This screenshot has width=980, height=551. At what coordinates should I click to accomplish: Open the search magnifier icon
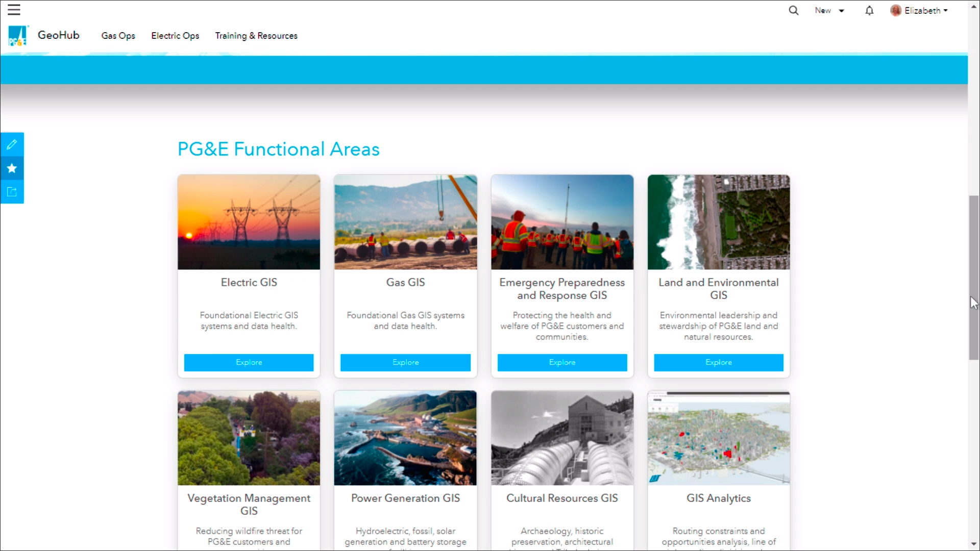coord(793,10)
